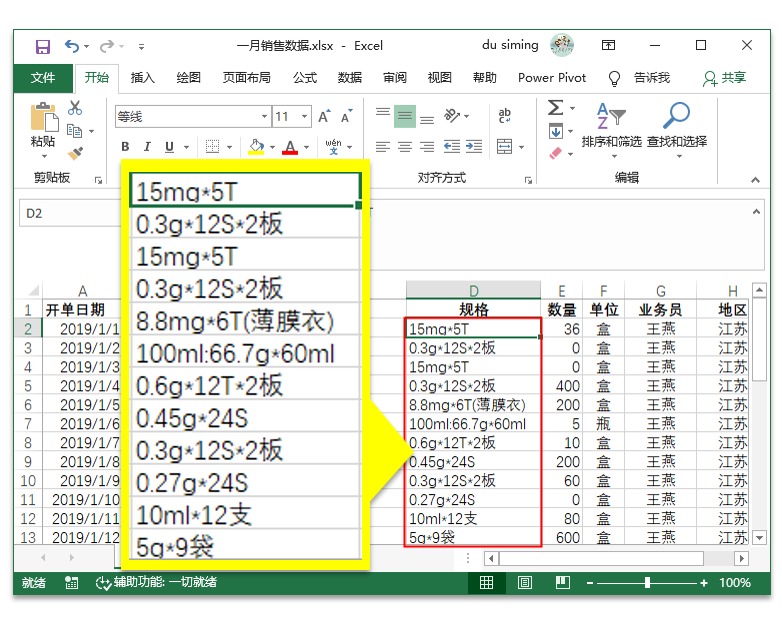Cut selection with the scissors icon
The width and height of the screenshot is (782, 627).
[x=75, y=108]
